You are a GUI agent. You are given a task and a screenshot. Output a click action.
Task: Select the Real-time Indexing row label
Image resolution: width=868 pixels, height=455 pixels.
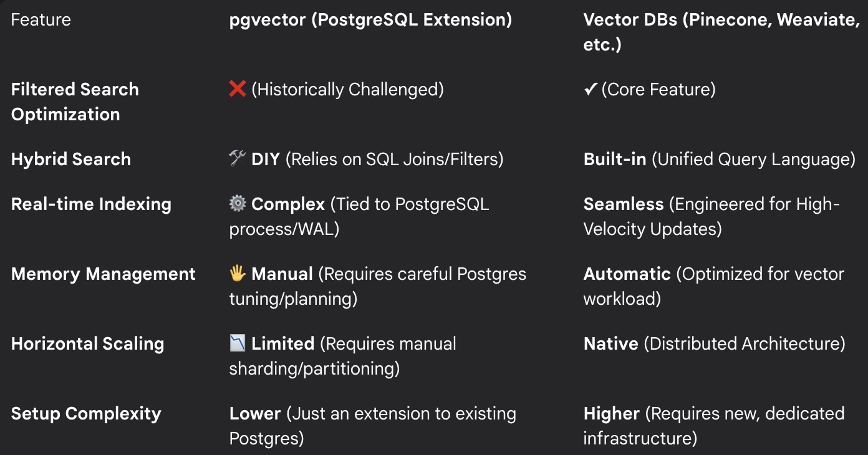tap(91, 204)
